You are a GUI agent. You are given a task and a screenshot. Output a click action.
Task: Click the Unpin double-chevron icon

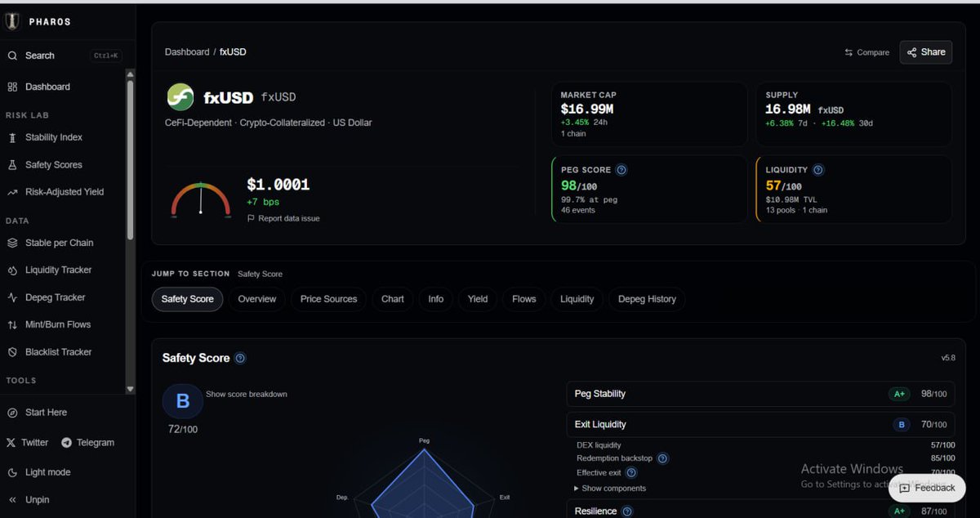tap(12, 500)
